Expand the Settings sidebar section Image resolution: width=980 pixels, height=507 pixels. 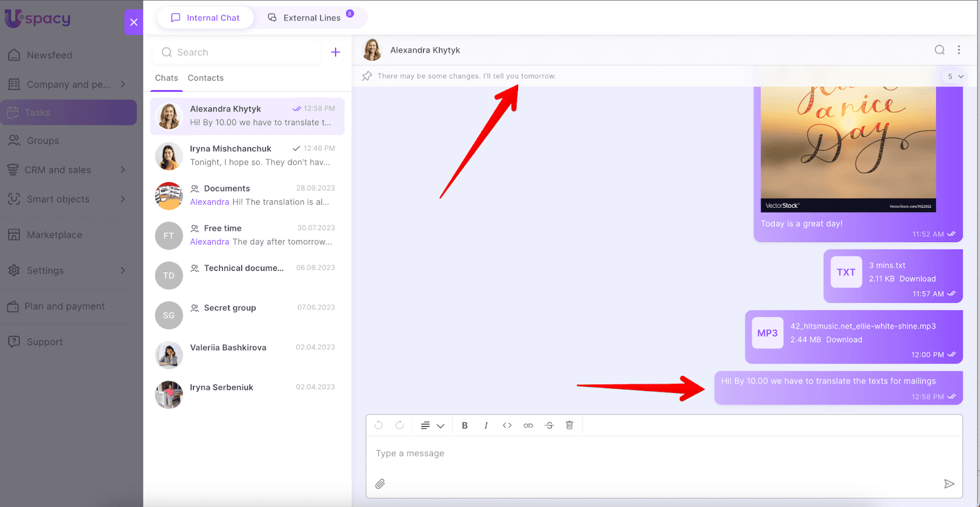click(123, 270)
